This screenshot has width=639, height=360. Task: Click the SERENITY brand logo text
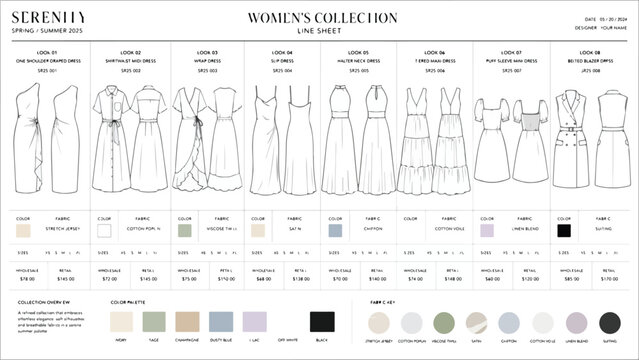pyautogui.click(x=48, y=18)
